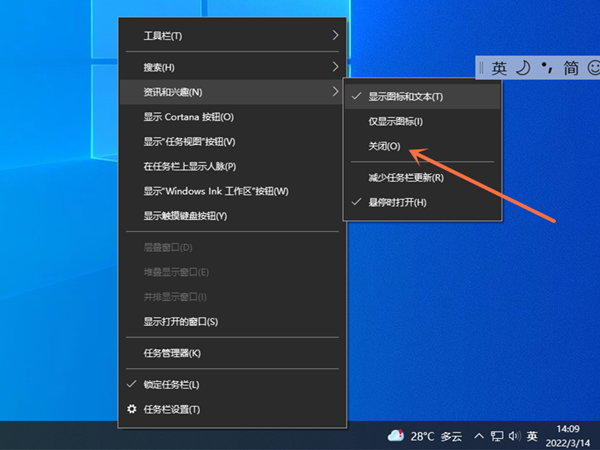Click the 简 simplified Chinese IME button
This screenshot has height=450, width=600.
click(x=570, y=68)
